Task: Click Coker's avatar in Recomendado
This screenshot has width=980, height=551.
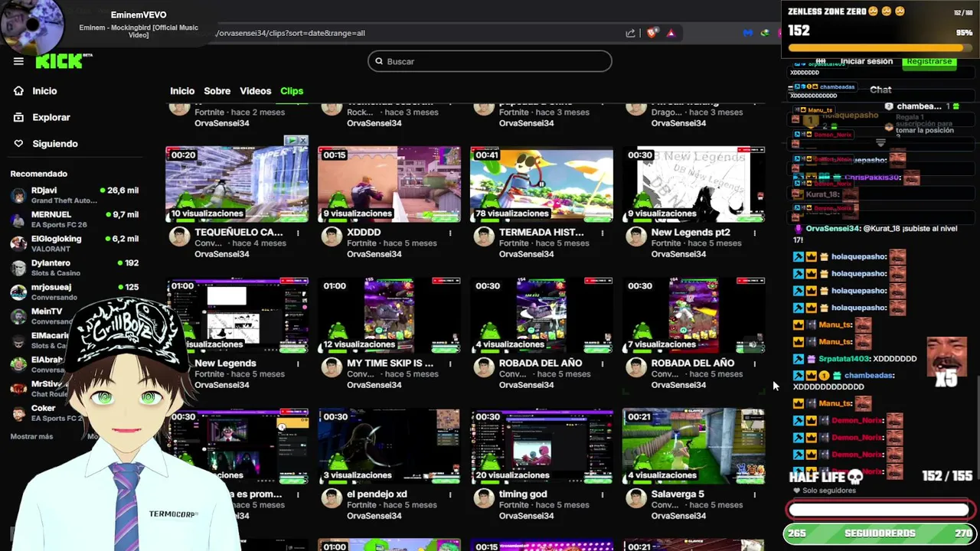Action: 18,413
